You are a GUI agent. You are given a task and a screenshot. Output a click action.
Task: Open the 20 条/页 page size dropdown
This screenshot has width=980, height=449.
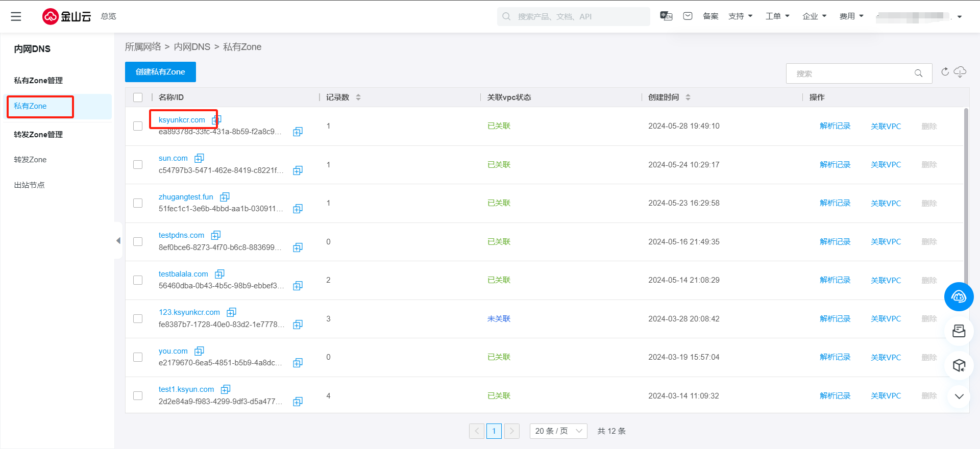558,431
